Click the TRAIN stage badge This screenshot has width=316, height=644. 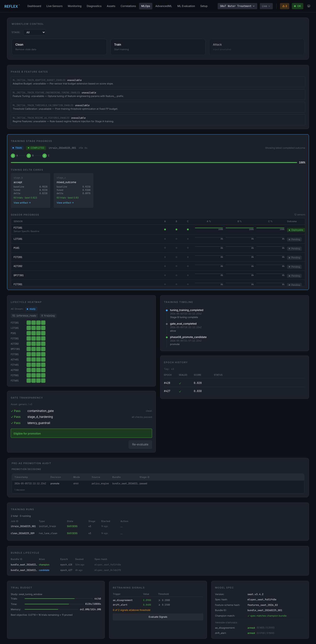[17, 148]
